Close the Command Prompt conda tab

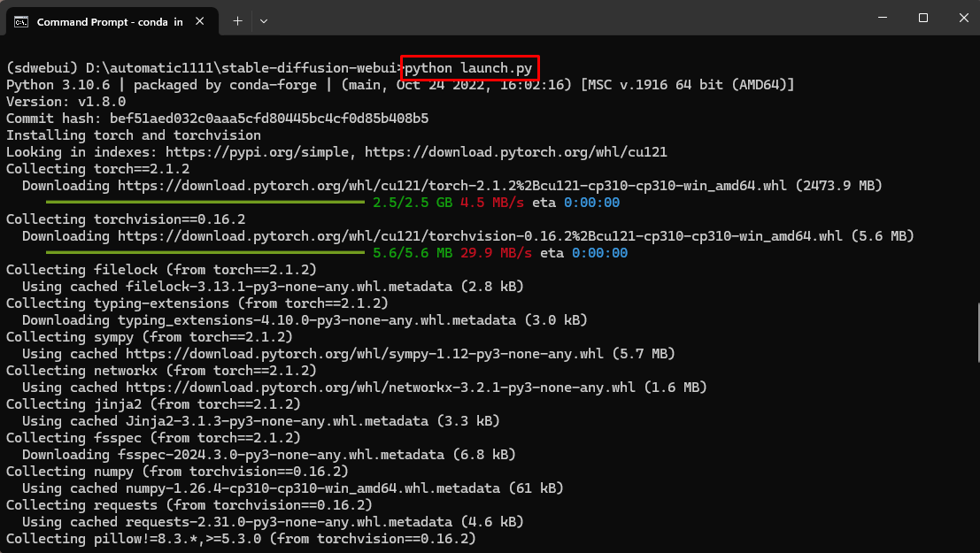[x=203, y=21]
